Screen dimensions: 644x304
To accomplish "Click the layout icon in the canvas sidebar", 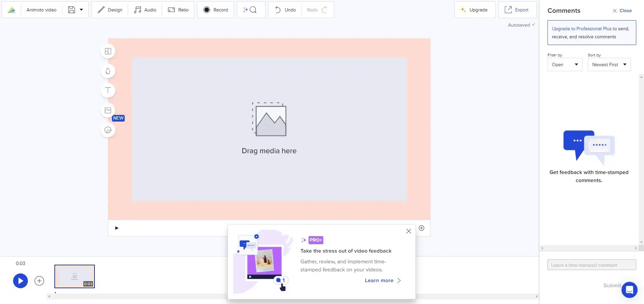I will [108, 51].
